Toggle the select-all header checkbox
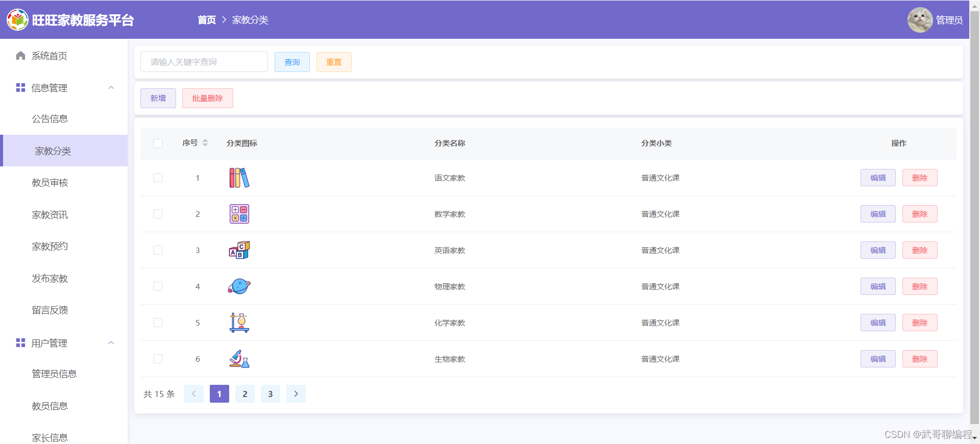 [158, 143]
